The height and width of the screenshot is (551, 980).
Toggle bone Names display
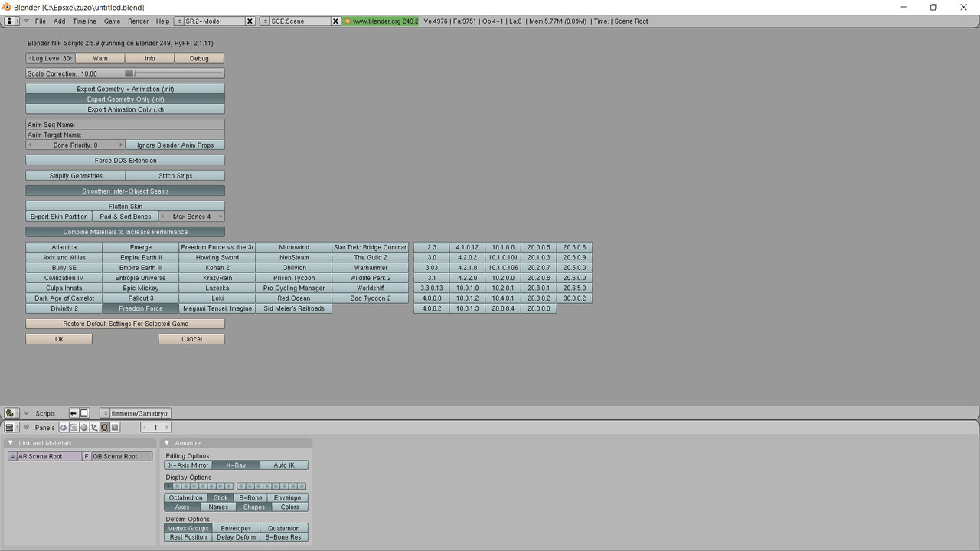218,507
